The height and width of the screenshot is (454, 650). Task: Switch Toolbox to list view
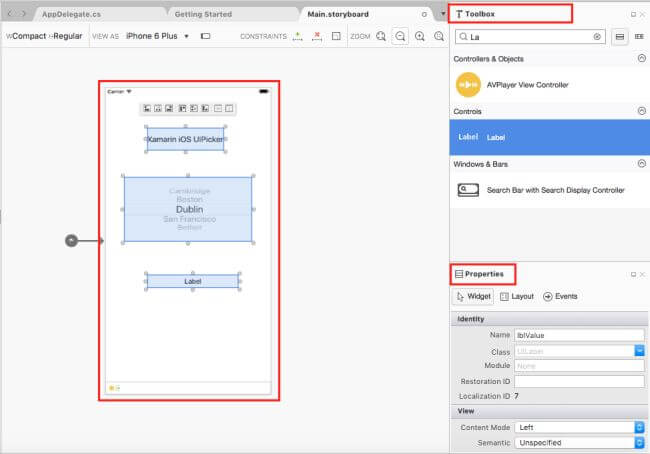620,37
